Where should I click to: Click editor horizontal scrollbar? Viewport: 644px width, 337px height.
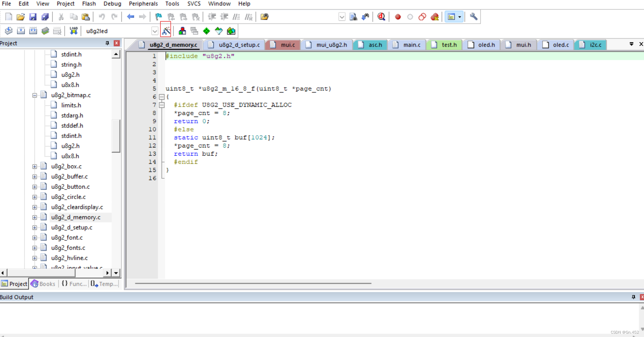pos(253,283)
